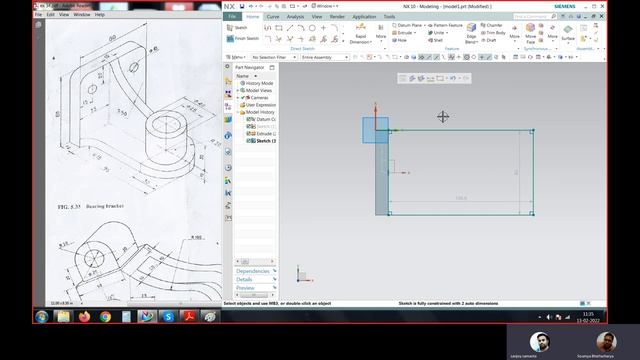Open the Assembly Navigator sidebar tab
640x360 pixels.
(228, 82)
